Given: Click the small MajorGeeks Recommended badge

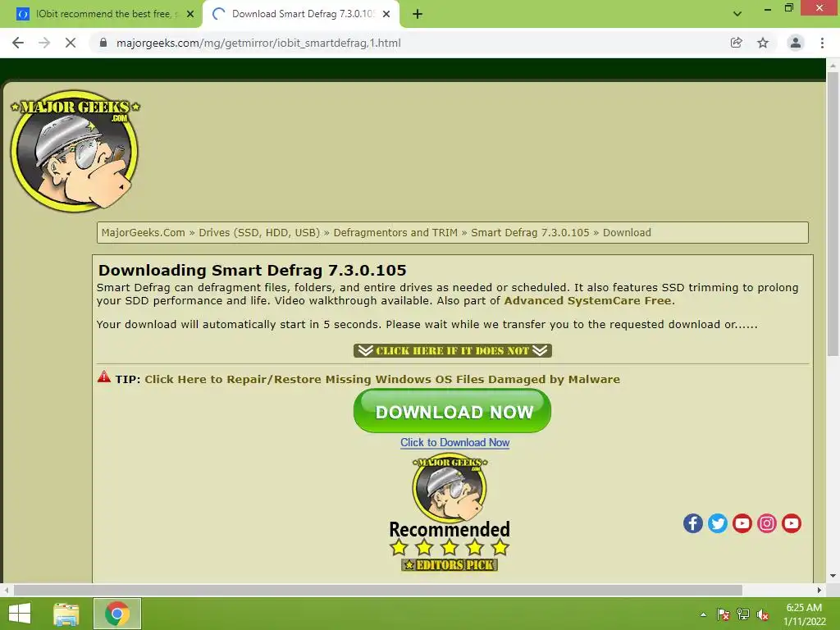Looking at the screenshot, I should point(450,489).
